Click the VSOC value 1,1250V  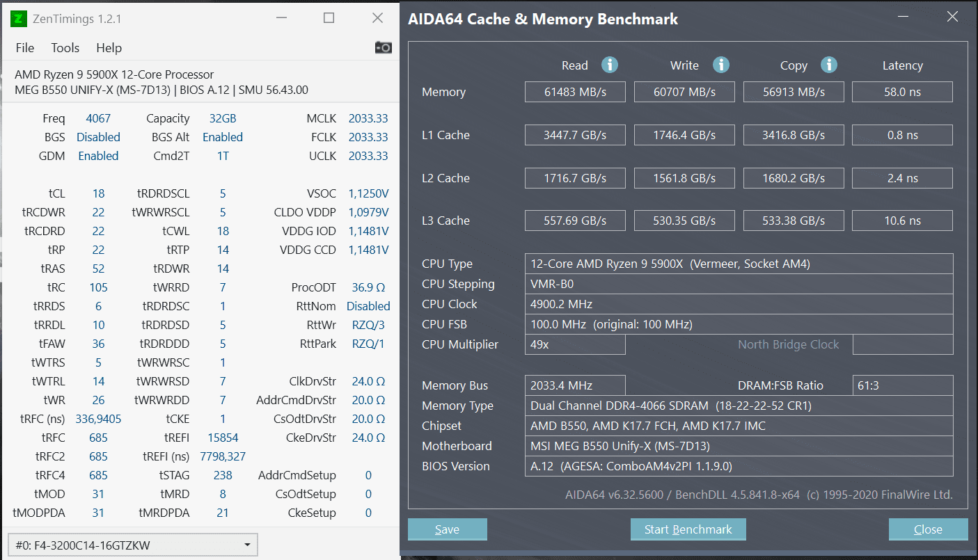pyautogui.click(x=368, y=193)
